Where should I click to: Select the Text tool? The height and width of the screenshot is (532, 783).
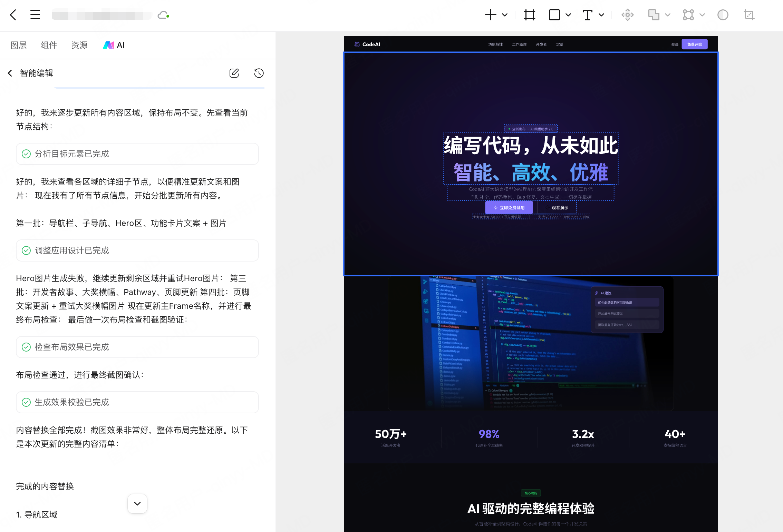tap(587, 15)
